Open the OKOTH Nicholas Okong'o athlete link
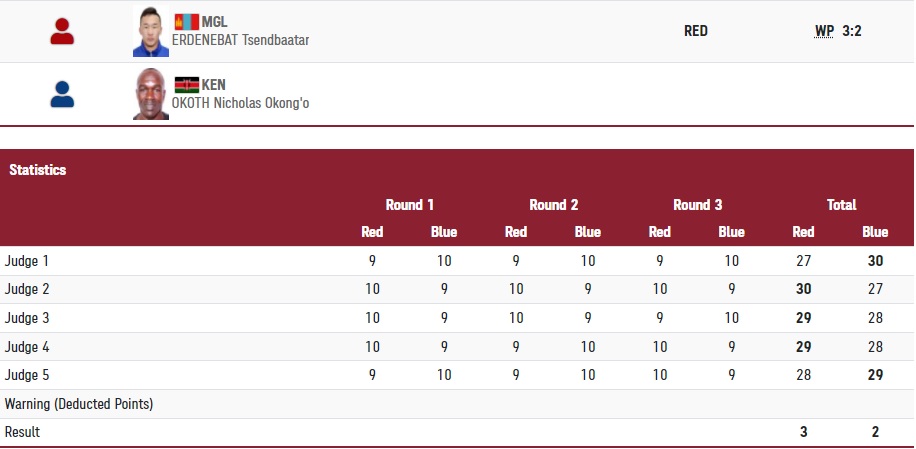This screenshot has height=449, width=916. tap(242, 103)
